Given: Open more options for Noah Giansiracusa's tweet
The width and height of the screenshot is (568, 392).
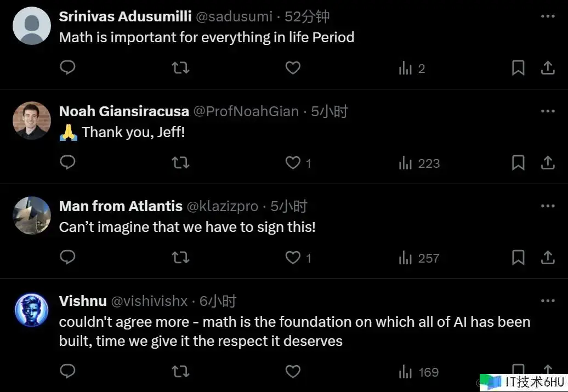Looking at the screenshot, I should [548, 111].
